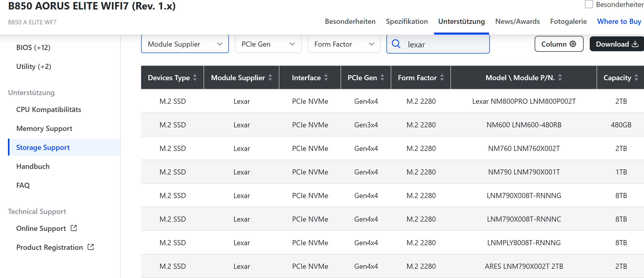Select LNMPLY8008T-RNNNG cell

[524, 243]
